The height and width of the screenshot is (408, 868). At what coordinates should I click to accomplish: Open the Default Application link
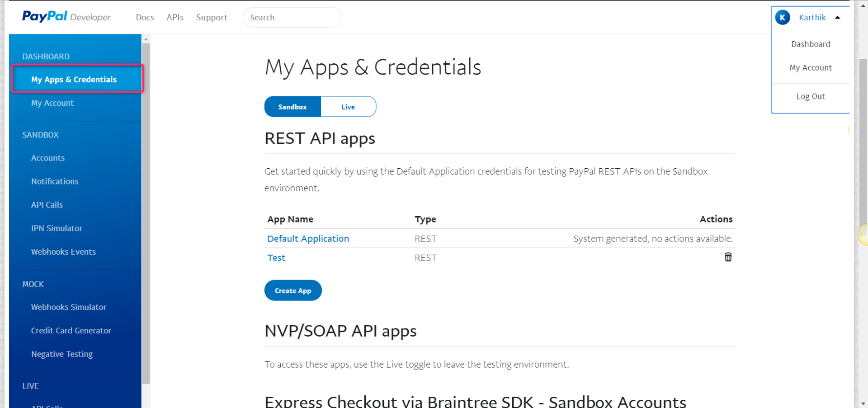click(x=308, y=238)
